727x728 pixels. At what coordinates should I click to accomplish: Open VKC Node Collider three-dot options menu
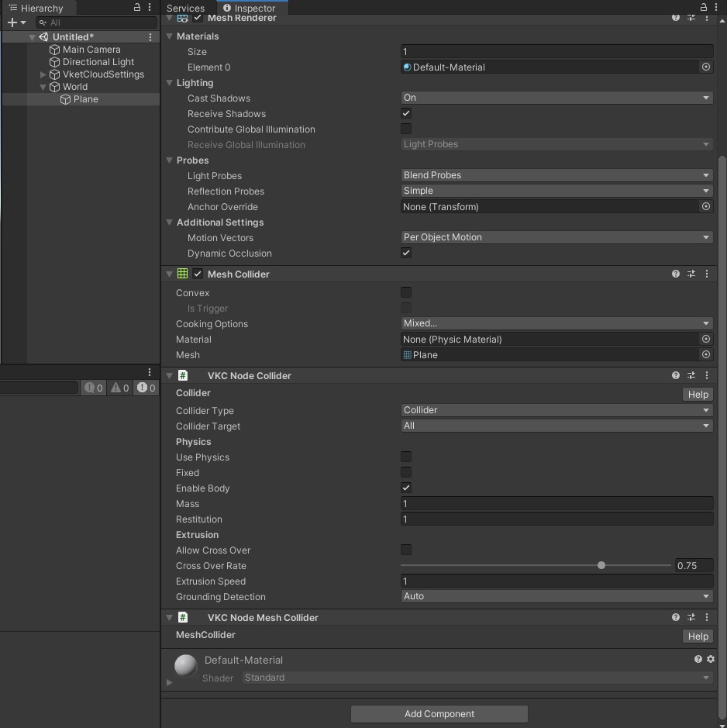tap(707, 375)
